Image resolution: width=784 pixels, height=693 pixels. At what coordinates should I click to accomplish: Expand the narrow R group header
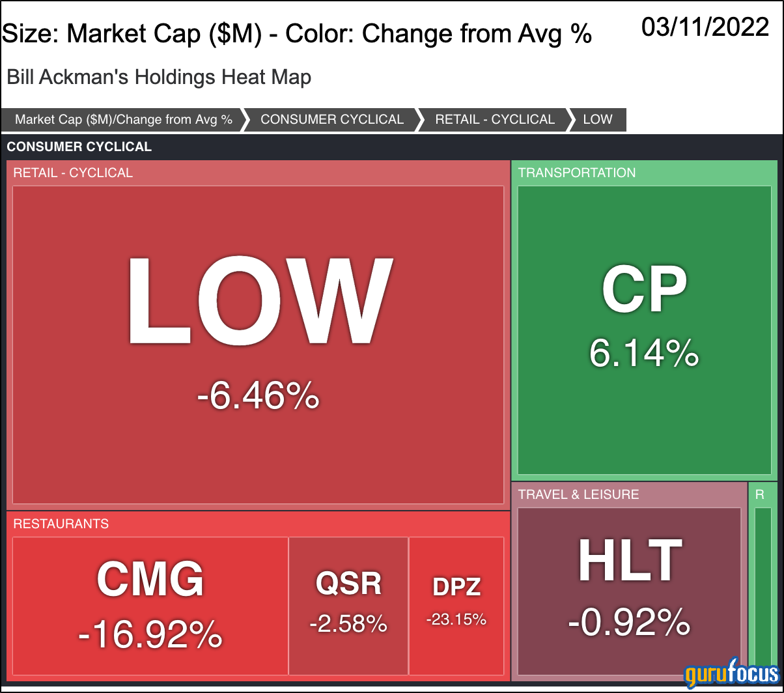click(x=760, y=494)
